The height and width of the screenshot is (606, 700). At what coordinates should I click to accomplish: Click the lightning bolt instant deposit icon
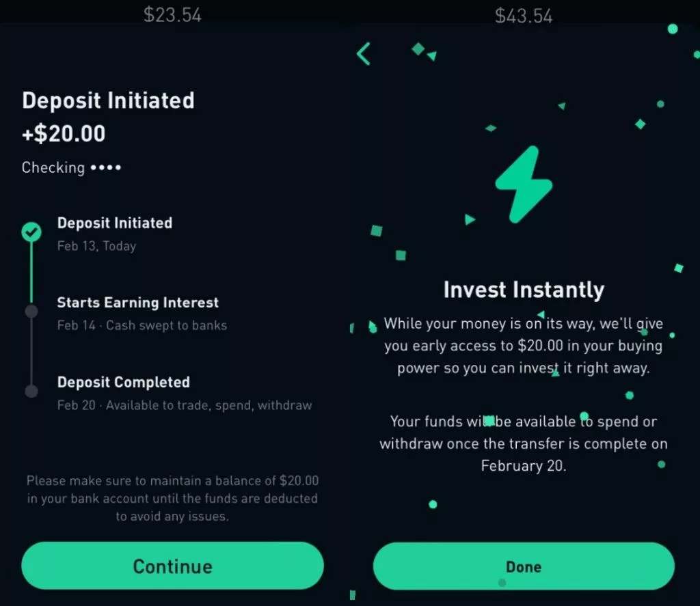pos(524,184)
